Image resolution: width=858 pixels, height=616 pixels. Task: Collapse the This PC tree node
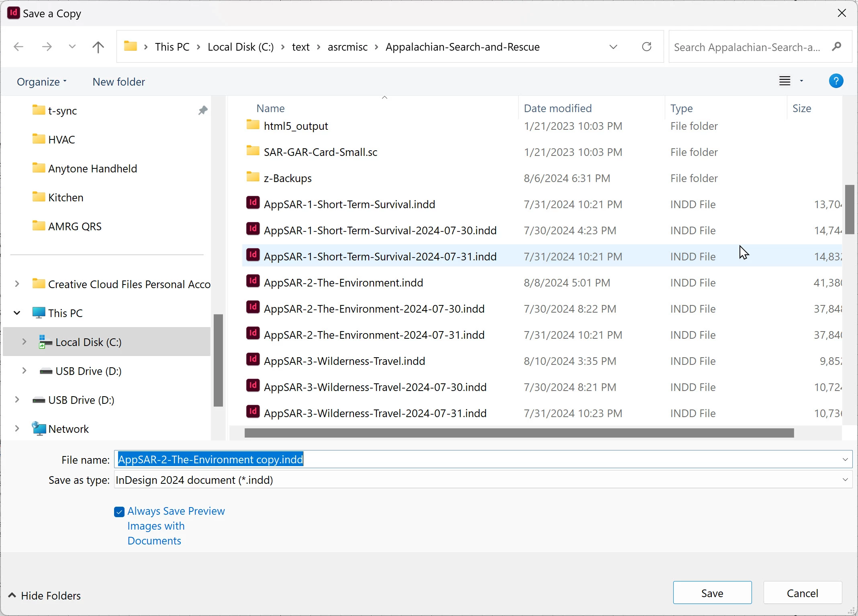tap(17, 313)
